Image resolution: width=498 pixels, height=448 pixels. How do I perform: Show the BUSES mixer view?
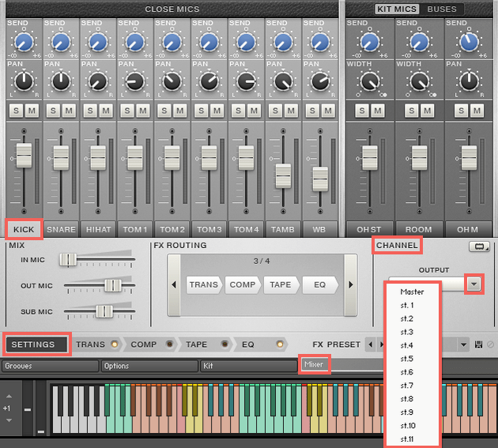tap(442, 9)
